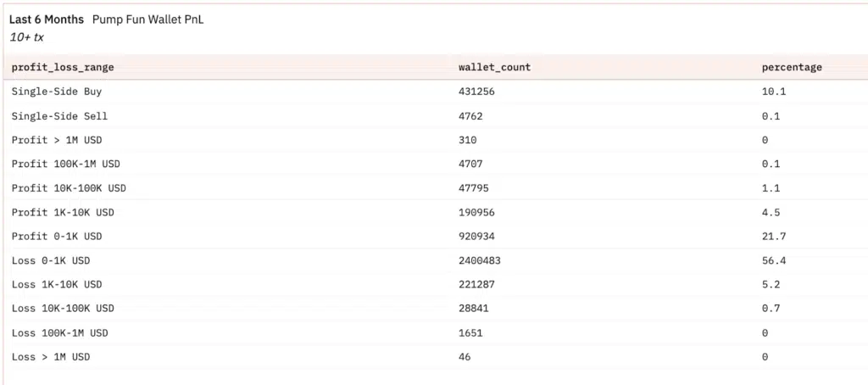Screen dimensions: 868x385
Task: Select the Last 6 Months label
Action: tap(47, 20)
